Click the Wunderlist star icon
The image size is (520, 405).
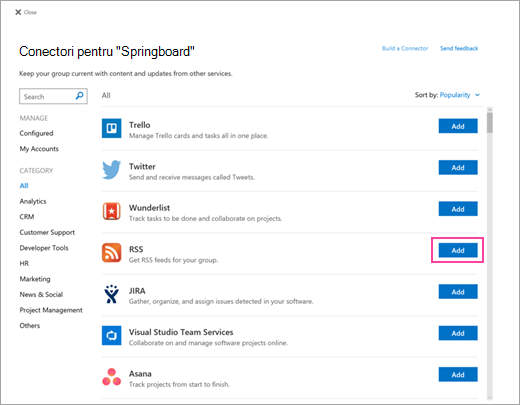[x=111, y=211]
